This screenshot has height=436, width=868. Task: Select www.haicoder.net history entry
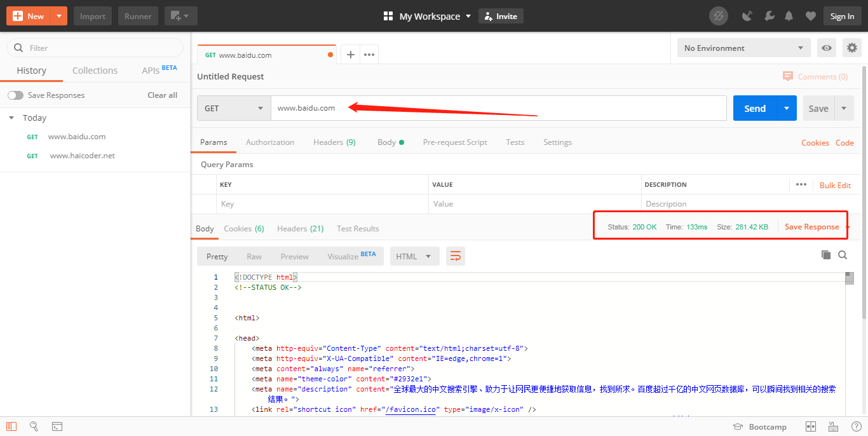[x=82, y=156]
